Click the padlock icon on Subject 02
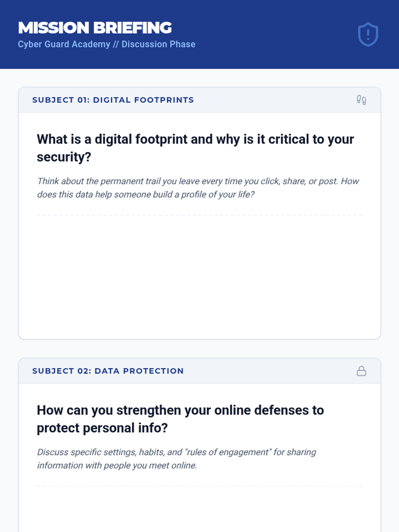 [x=361, y=371]
